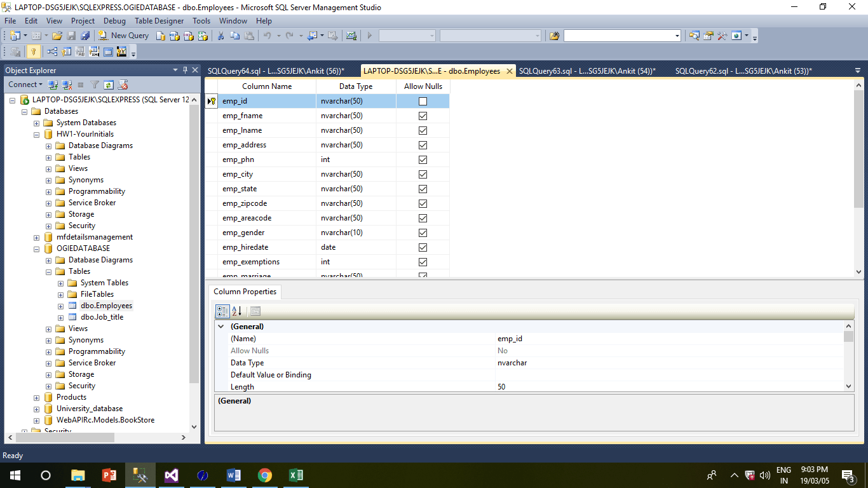The height and width of the screenshot is (488, 868).
Task: Click the Alphabetical sort icon in Column Properties
Action: coord(237,311)
